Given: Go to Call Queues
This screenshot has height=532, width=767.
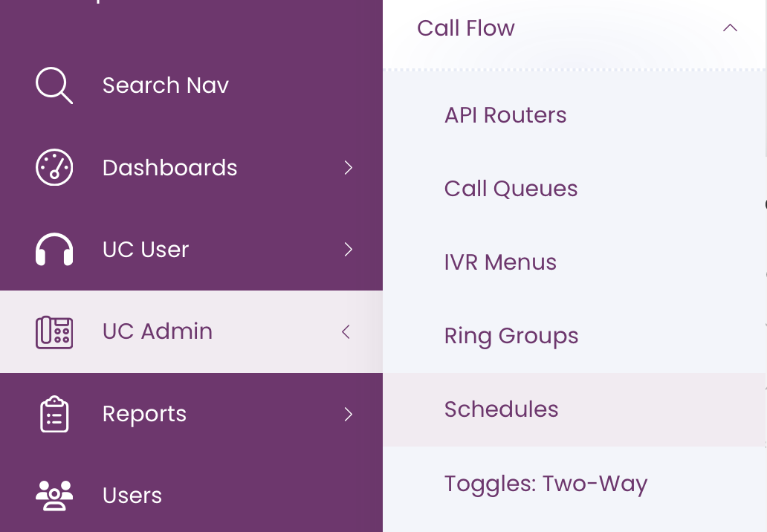Looking at the screenshot, I should click(x=511, y=189).
